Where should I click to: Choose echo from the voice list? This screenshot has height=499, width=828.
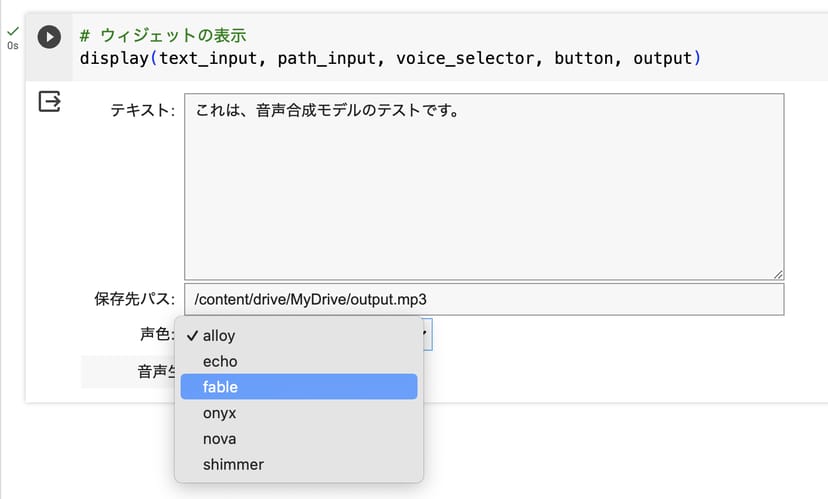220,361
